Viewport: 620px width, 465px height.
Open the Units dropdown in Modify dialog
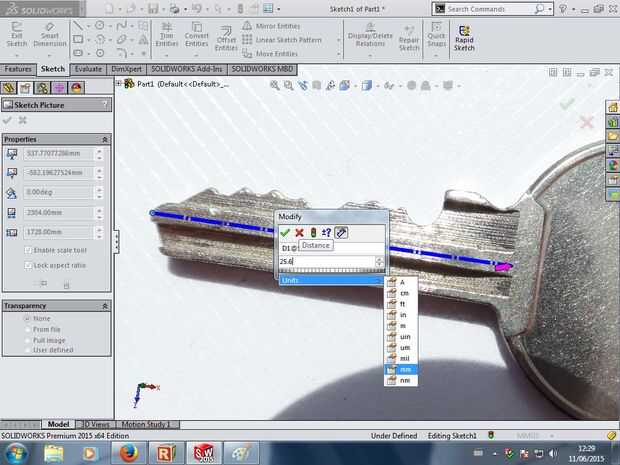pyautogui.click(x=331, y=280)
